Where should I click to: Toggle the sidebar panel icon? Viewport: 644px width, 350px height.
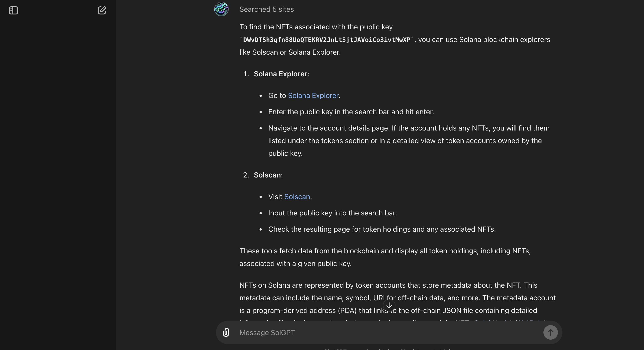coord(14,10)
